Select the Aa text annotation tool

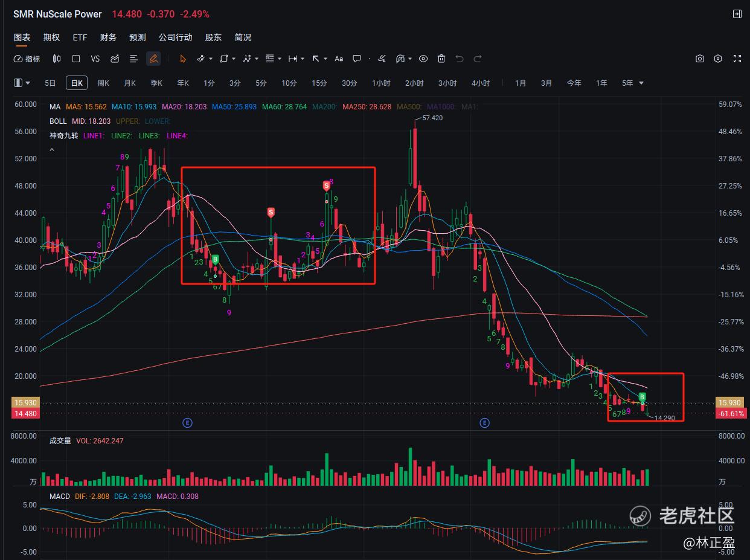point(339,59)
